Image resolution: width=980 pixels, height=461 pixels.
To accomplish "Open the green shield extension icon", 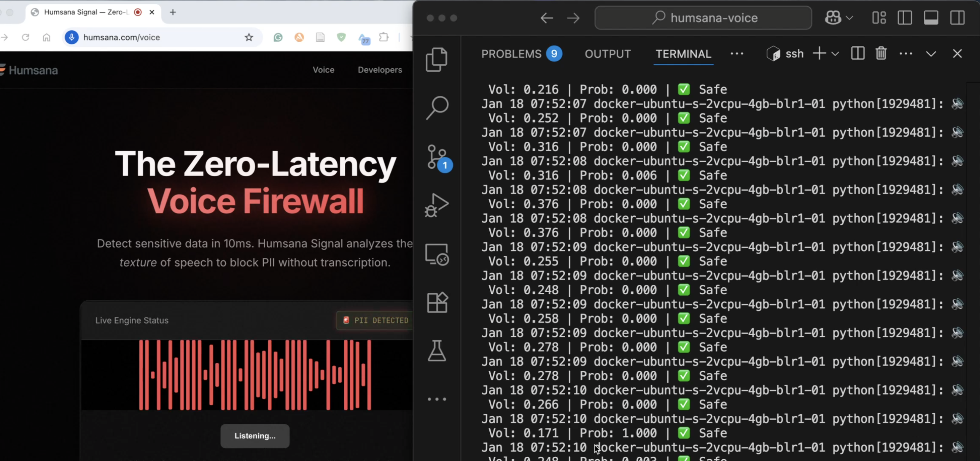I will point(341,37).
